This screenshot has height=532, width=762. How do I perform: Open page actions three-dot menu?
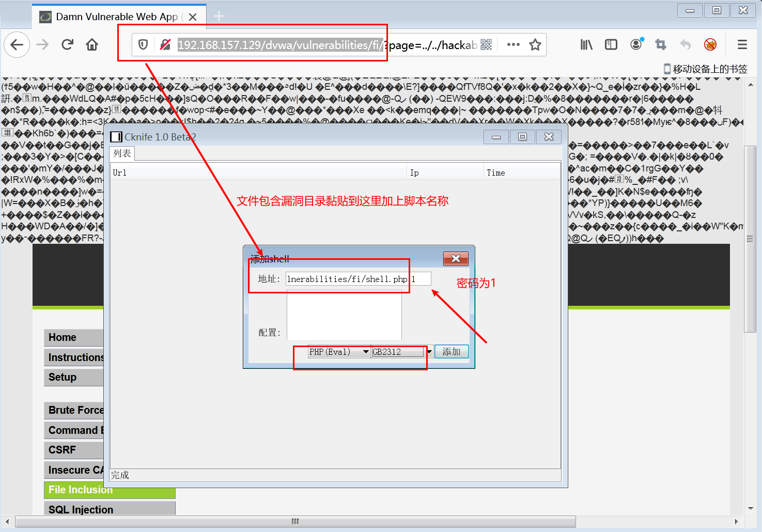click(514, 45)
